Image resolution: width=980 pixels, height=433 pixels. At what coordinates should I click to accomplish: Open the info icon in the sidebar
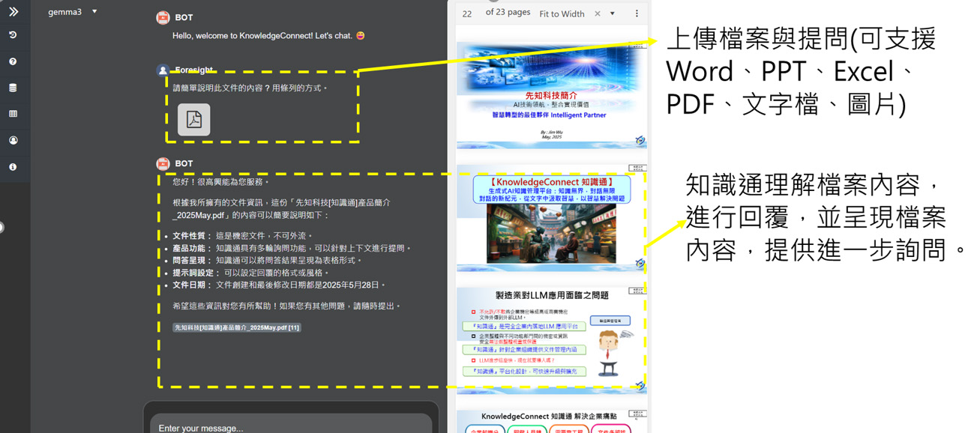point(13,166)
